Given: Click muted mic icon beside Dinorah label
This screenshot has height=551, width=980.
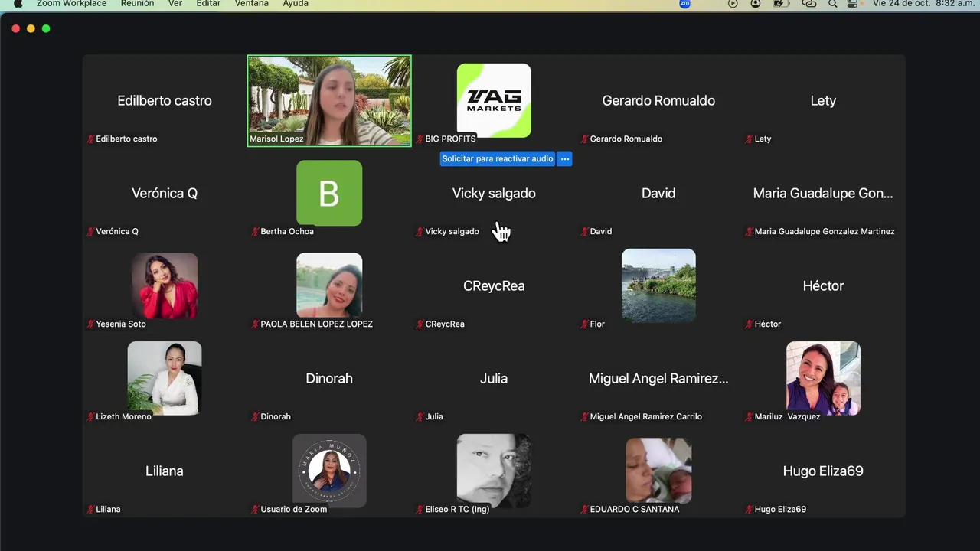Looking at the screenshot, I should coord(255,417).
